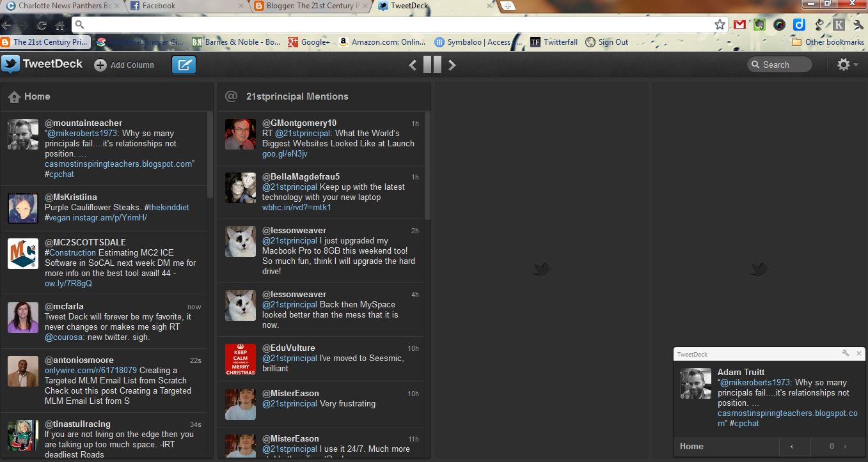
Task: Click @BellaMagdefrau5 username
Action: coord(301,176)
